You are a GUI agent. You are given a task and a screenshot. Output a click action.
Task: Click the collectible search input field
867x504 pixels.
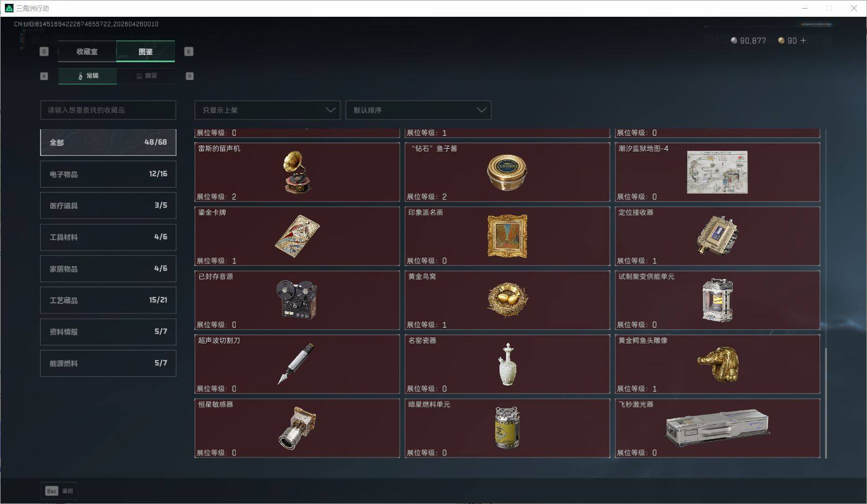(x=108, y=110)
